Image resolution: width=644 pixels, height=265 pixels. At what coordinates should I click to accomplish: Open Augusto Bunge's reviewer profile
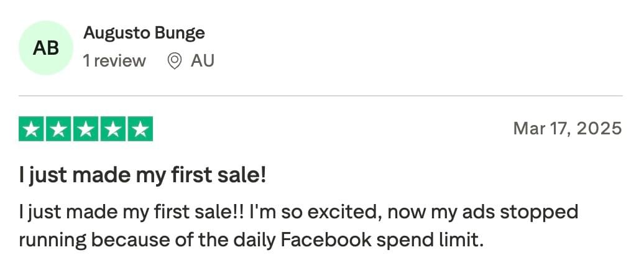click(x=144, y=33)
